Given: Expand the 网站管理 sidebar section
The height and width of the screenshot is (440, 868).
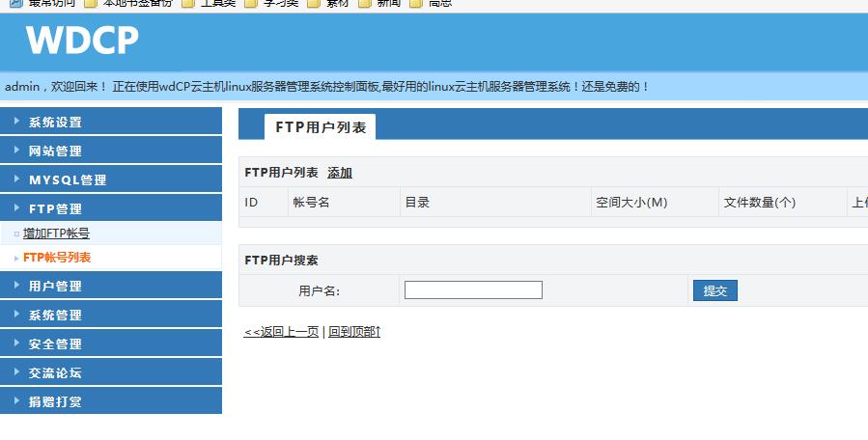Looking at the screenshot, I should [x=111, y=150].
